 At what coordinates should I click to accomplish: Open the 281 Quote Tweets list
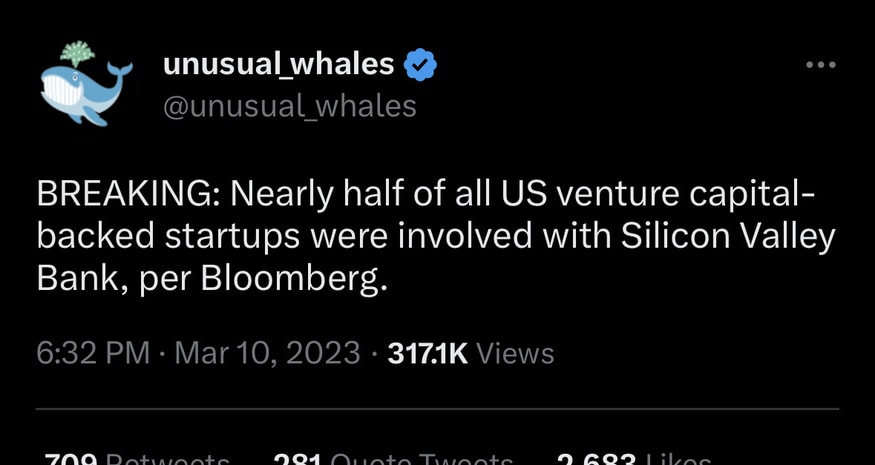(x=393, y=458)
